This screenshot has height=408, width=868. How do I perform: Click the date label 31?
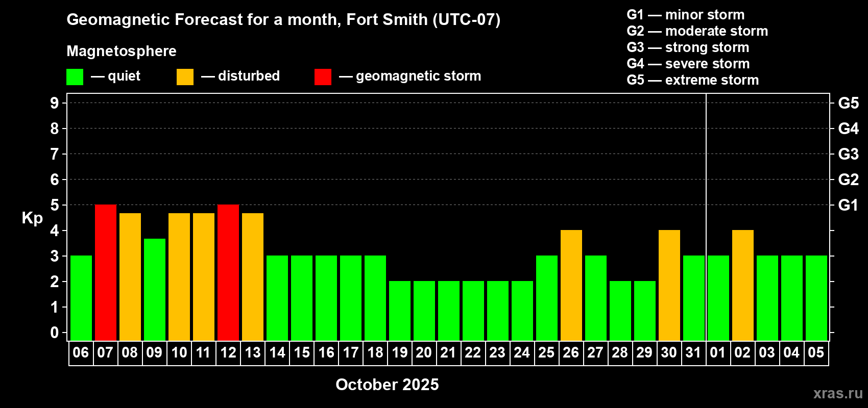(693, 352)
